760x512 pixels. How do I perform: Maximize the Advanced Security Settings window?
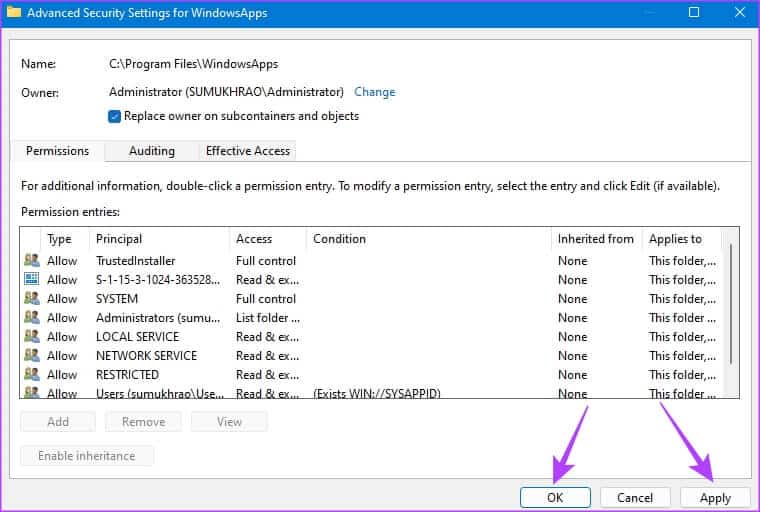click(694, 12)
